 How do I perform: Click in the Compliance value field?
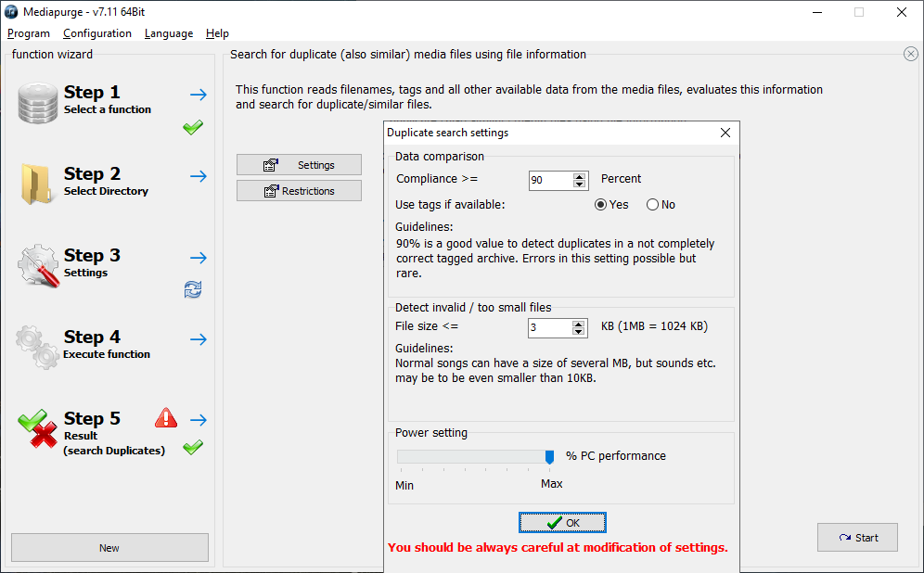[550, 180]
